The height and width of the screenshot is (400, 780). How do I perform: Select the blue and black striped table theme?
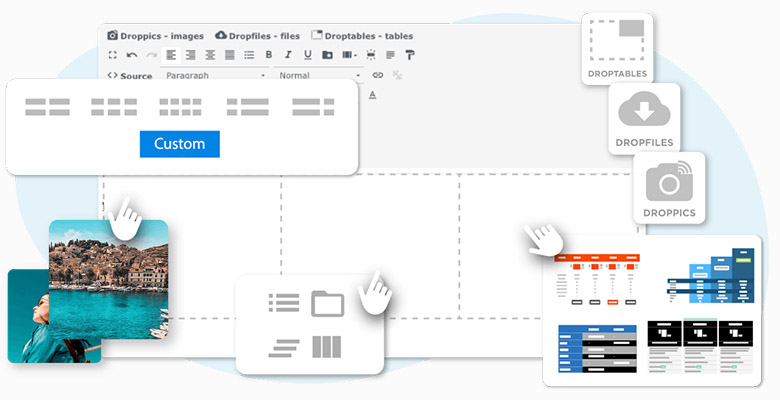597,349
